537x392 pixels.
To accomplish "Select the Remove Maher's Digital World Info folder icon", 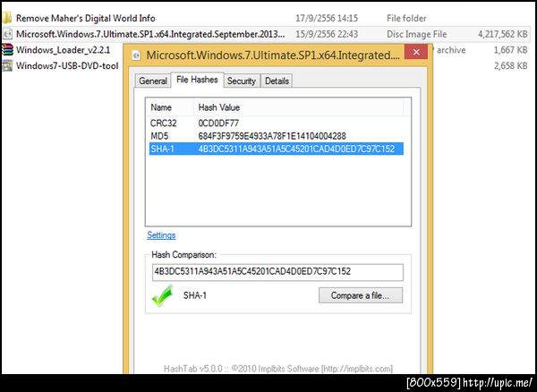I will [7, 18].
